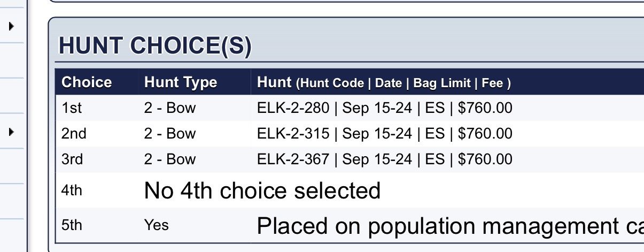Select the 1st choice cell
Screen dimensions: 644x252
pos(72,108)
